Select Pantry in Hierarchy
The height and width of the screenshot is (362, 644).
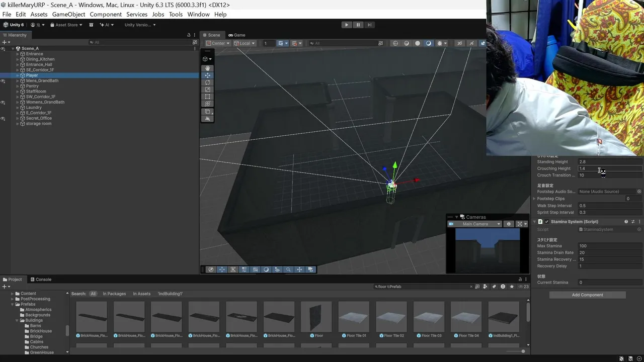[x=32, y=86]
